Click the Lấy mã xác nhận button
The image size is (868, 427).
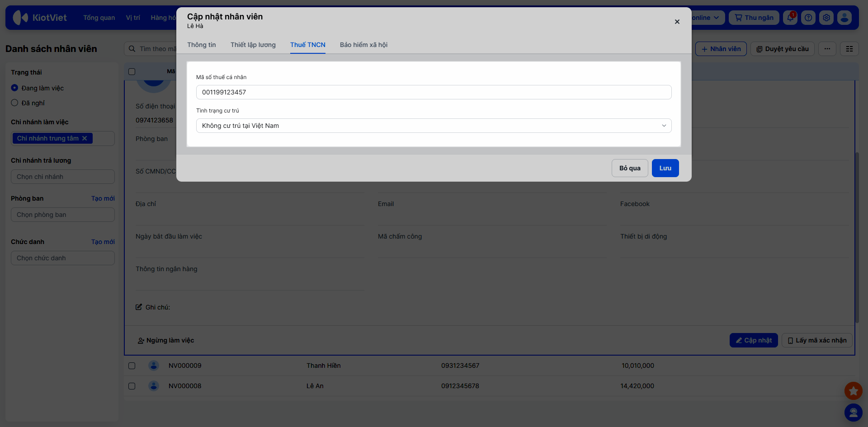tap(817, 340)
